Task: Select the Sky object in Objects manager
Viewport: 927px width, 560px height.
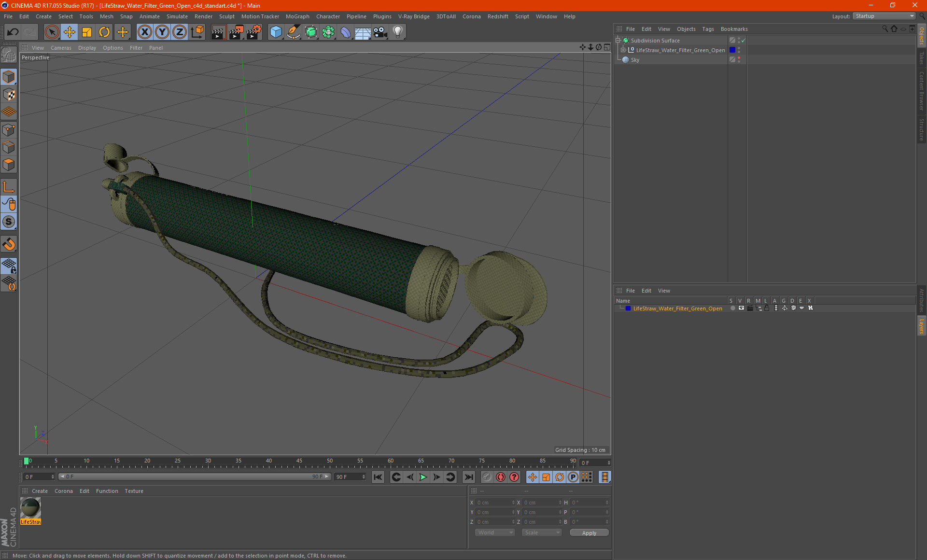Action: coord(635,60)
